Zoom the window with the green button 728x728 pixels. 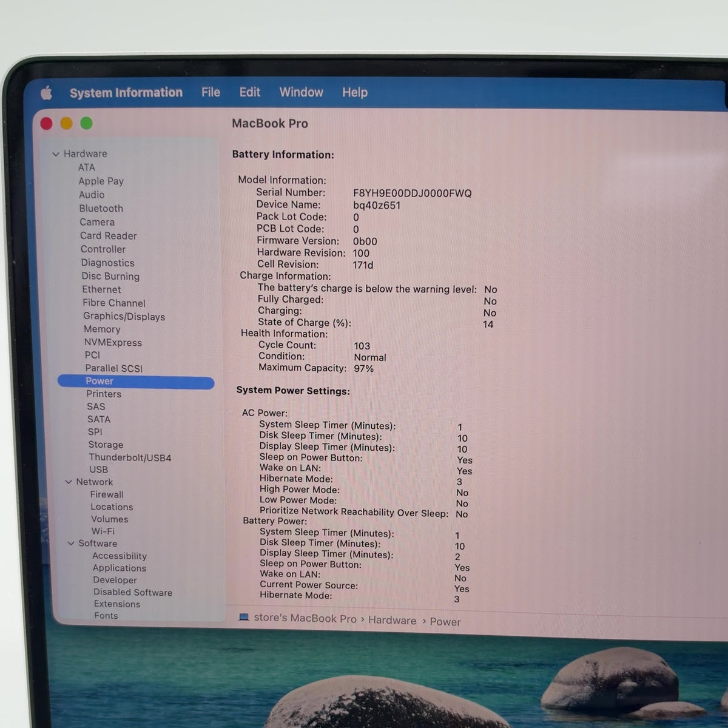tap(87, 123)
